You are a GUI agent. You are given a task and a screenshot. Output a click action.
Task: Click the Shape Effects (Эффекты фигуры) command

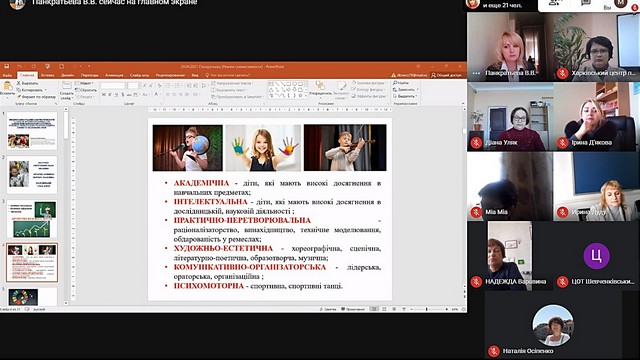(x=369, y=96)
